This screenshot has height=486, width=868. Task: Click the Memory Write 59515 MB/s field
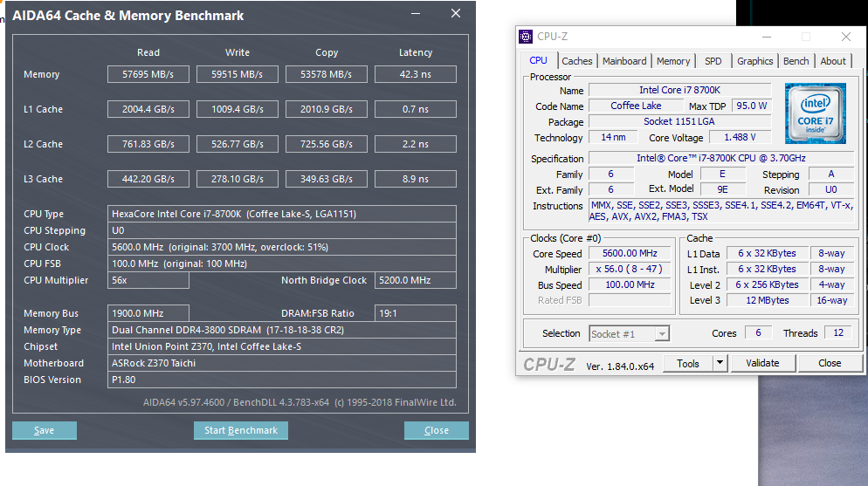pos(238,74)
